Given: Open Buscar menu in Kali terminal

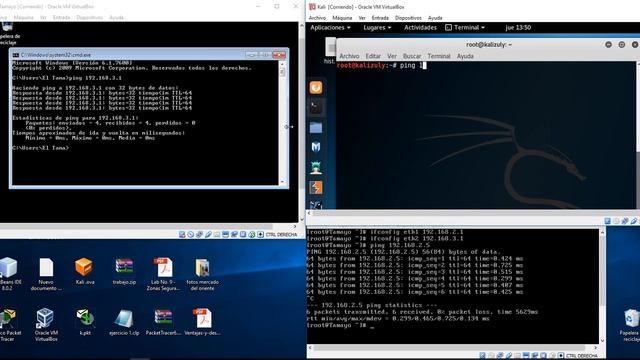Looking at the screenshot, I should [411, 56].
